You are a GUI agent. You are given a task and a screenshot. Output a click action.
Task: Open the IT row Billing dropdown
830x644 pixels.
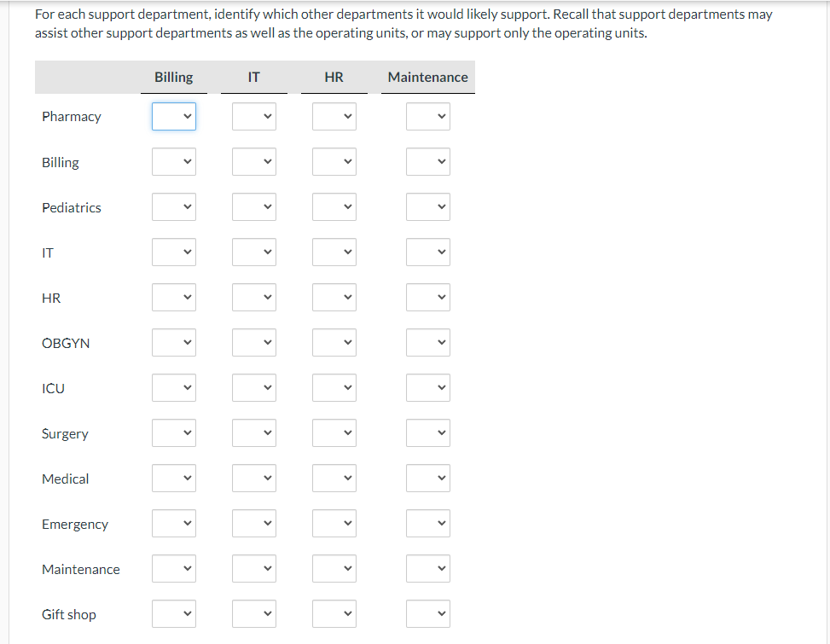(x=174, y=252)
